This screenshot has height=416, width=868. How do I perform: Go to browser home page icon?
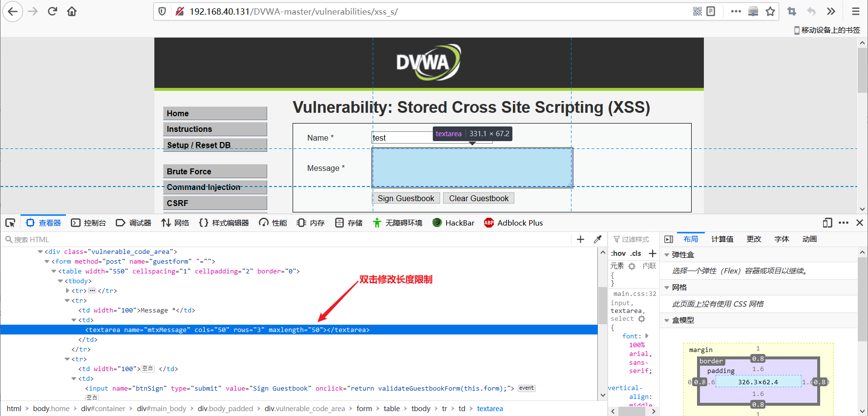72,11
